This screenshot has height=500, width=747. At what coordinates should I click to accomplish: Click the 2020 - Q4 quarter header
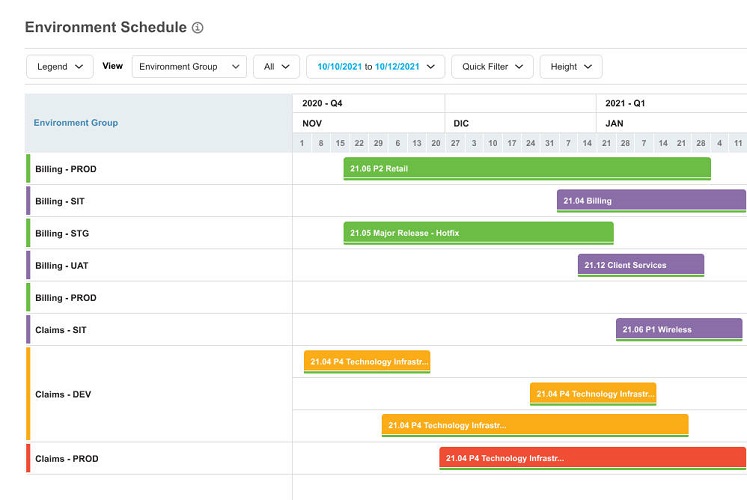(322, 103)
